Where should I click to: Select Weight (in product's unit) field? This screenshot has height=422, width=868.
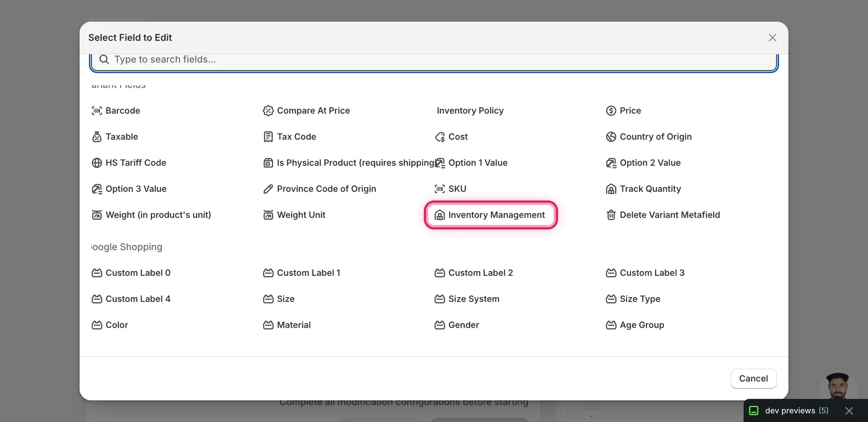pyautogui.click(x=151, y=215)
